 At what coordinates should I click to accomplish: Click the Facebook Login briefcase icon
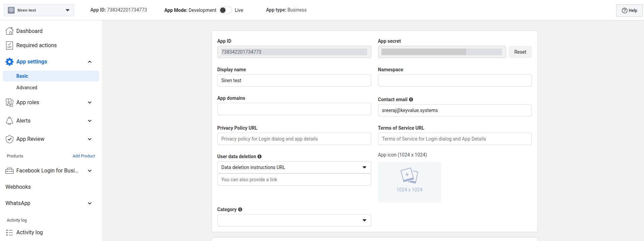pyautogui.click(x=10, y=171)
